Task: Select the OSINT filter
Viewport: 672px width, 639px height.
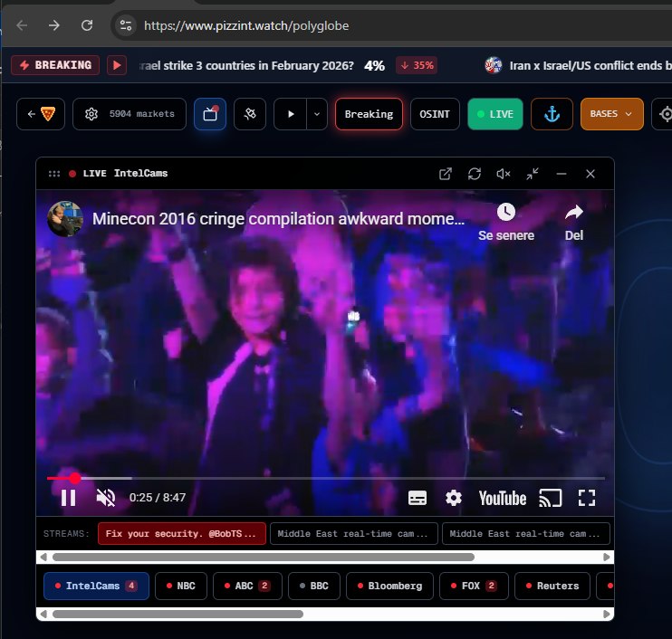Action: click(x=435, y=114)
